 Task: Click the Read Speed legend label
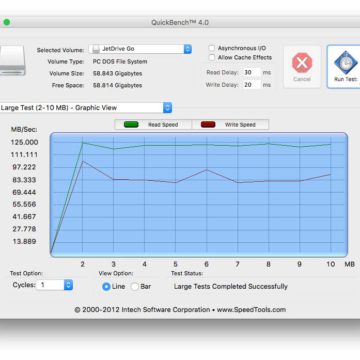coord(163,125)
